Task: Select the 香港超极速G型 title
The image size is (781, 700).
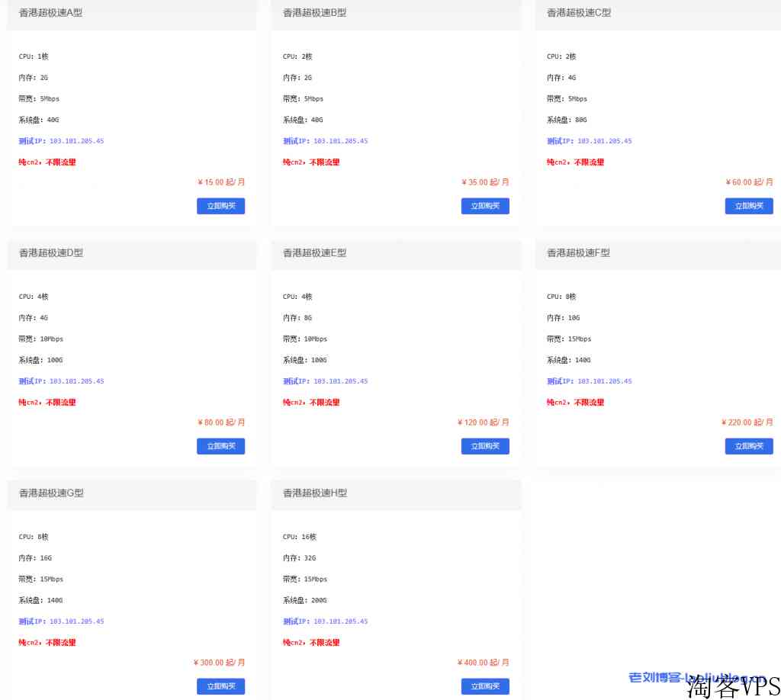Action: pos(51,493)
